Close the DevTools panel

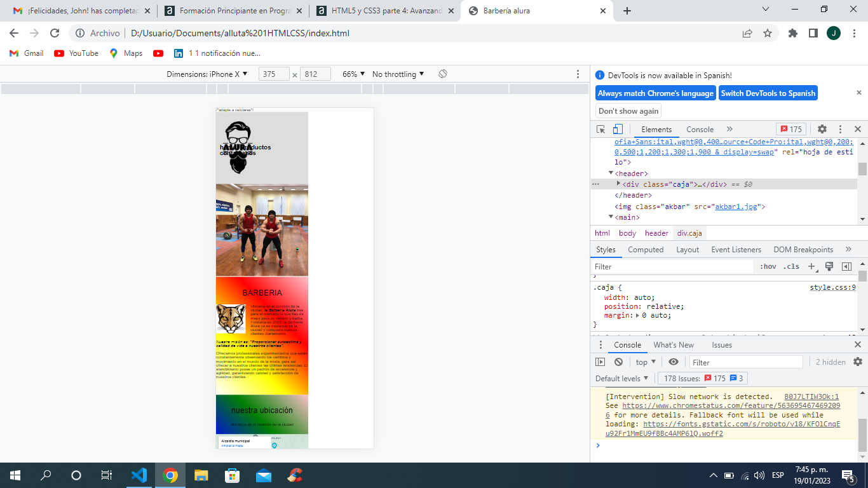(x=857, y=129)
